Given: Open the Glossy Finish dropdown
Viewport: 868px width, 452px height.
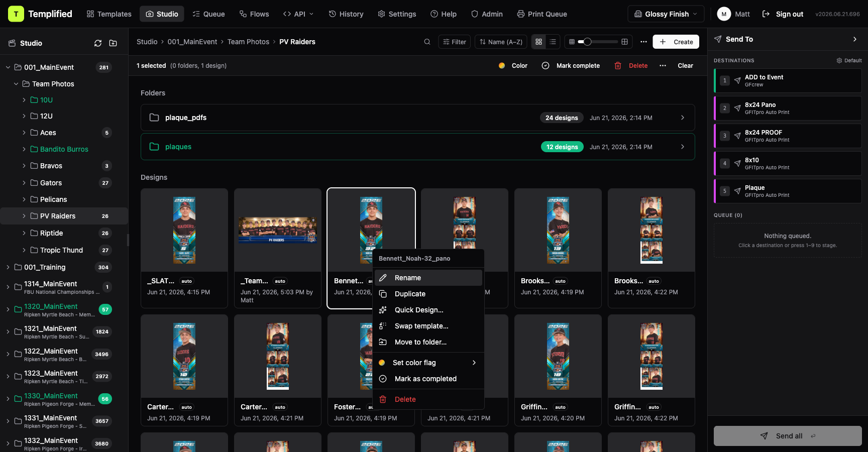Looking at the screenshot, I should point(666,14).
